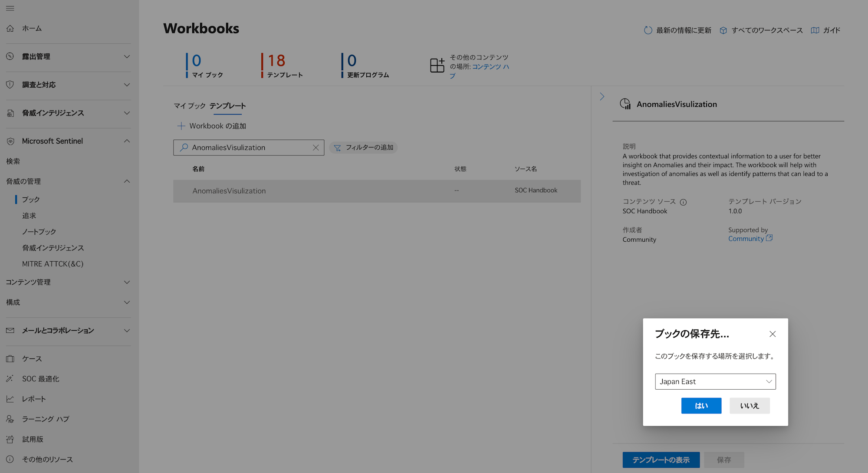Viewport: 868px width, 473px height.
Task: Sort by the 状態 column header
Action: click(x=460, y=169)
